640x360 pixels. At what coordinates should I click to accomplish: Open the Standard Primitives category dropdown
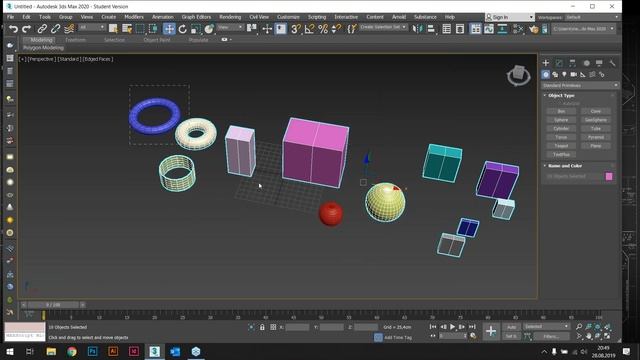(x=580, y=85)
